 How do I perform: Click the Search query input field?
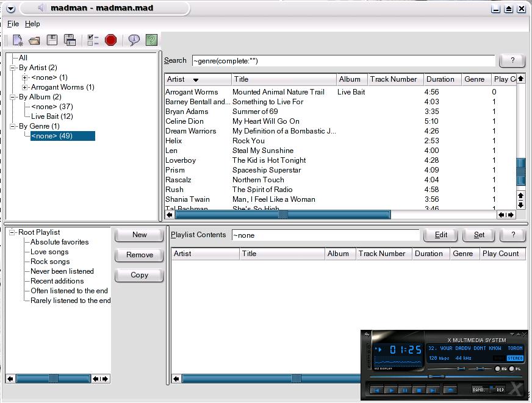(343, 60)
